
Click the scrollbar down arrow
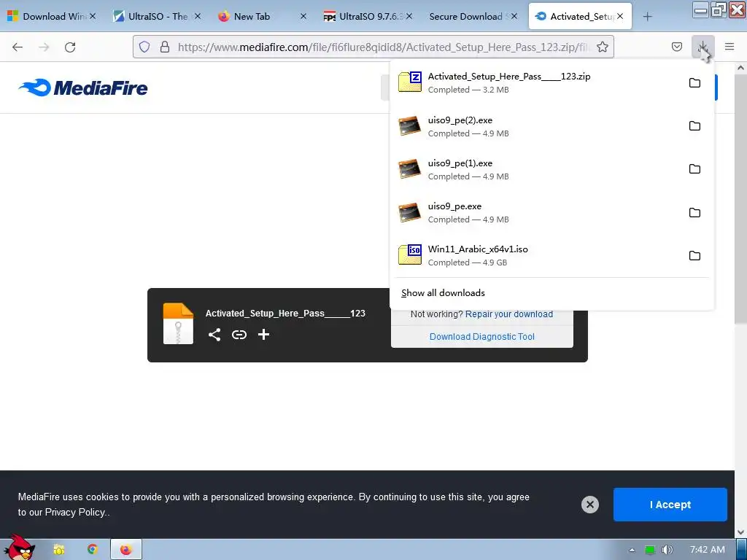pyautogui.click(x=740, y=532)
